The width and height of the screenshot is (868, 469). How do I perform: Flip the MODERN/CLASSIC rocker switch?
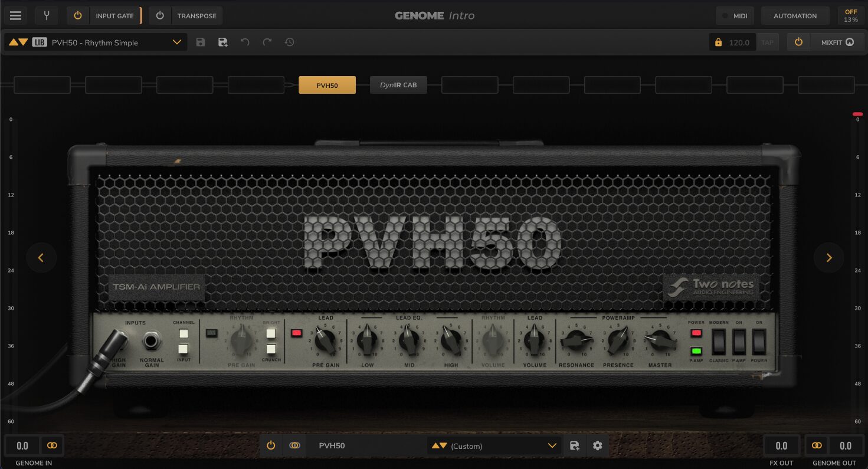[x=718, y=342]
